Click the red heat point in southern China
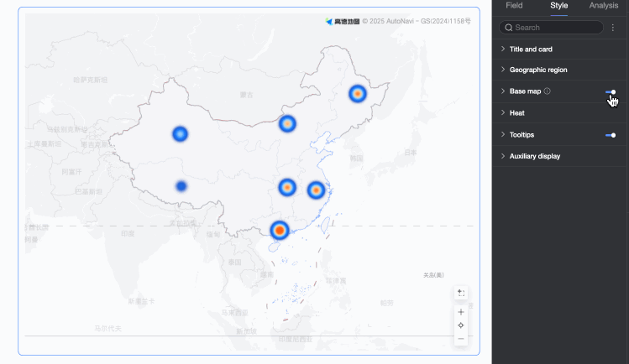629x364 pixels. (x=279, y=231)
